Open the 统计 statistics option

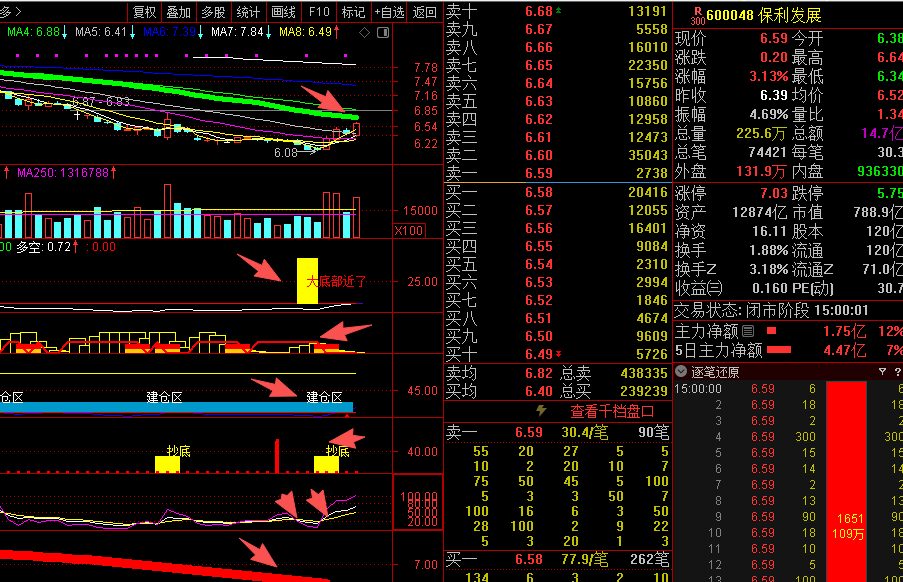248,12
